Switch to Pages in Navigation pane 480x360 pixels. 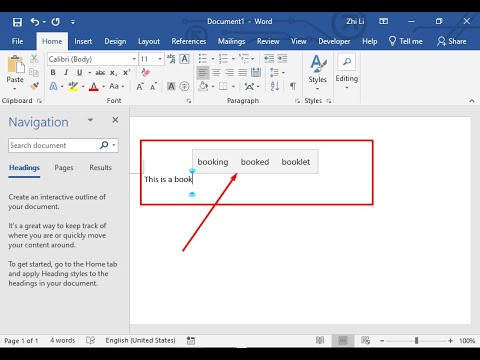tap(64, 168)
